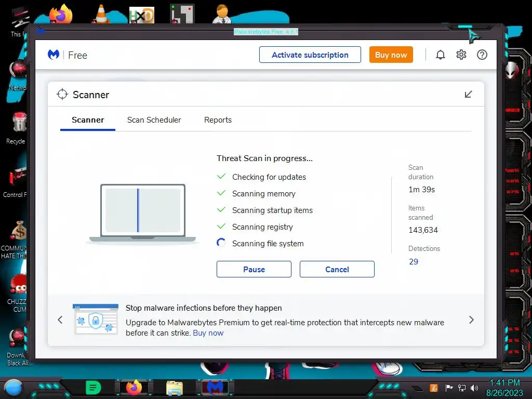Click the network tray icon
Viewport: 532px width, 399px height.
tap(461, 388)
